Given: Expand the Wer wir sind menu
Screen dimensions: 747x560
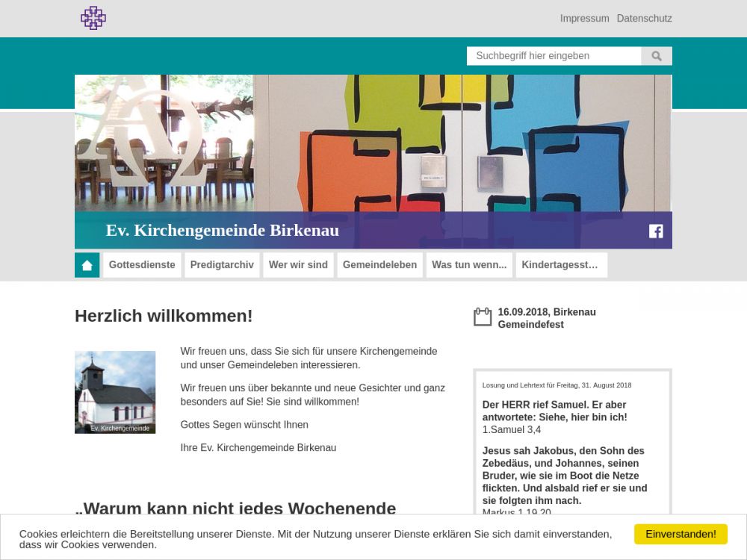Looking at the screenshot, I should 298,265.
